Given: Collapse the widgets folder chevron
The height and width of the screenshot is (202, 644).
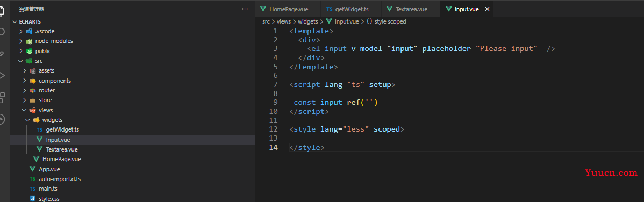Looking at the screenshot, I should 28,120.
